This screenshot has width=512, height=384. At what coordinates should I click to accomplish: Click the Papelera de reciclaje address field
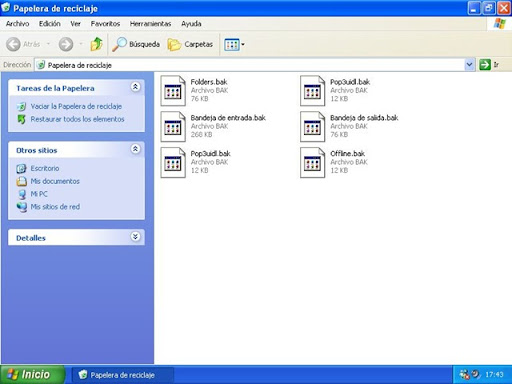coord(250,65)
